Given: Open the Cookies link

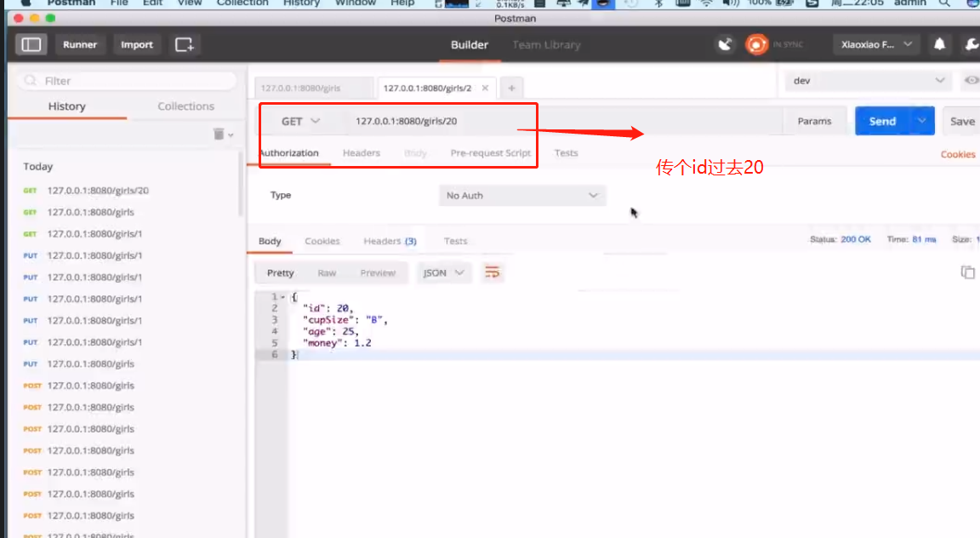Looking at the screenshot, I should [958, 155].
